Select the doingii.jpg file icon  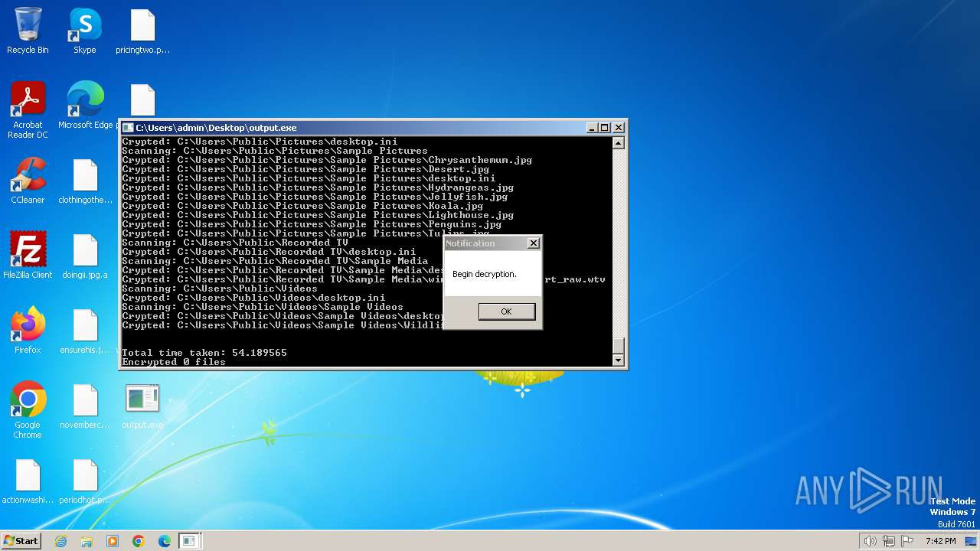pos(85,256)
